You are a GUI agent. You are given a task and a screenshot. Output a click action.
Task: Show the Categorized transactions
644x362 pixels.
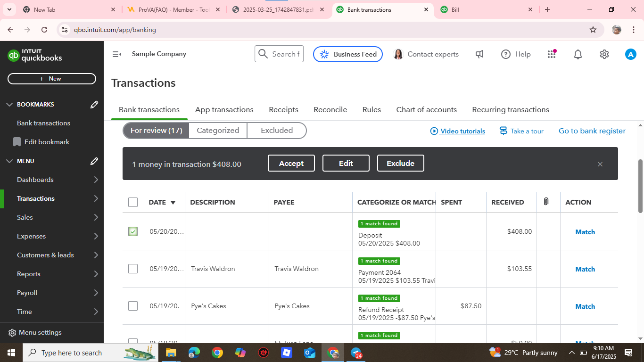tap(218, 131)
